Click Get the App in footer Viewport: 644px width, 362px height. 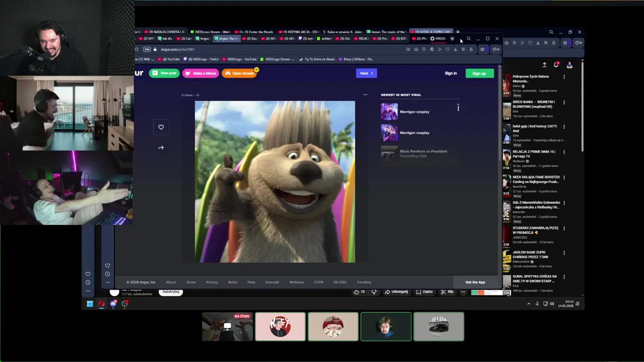[475, 282]
